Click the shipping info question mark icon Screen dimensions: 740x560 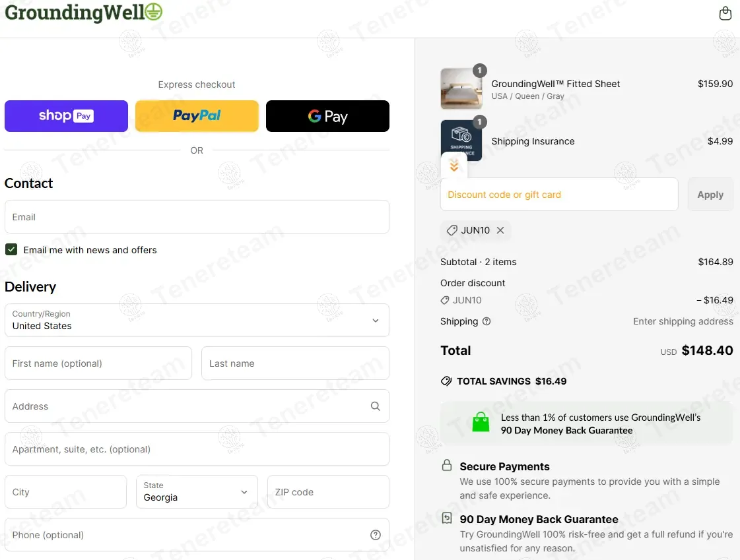point(487,321)
